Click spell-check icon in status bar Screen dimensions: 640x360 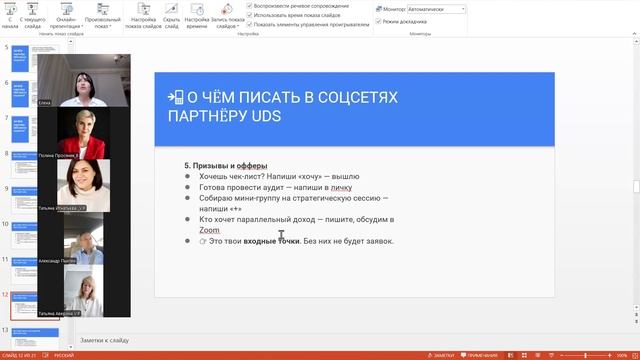point(45,356)
